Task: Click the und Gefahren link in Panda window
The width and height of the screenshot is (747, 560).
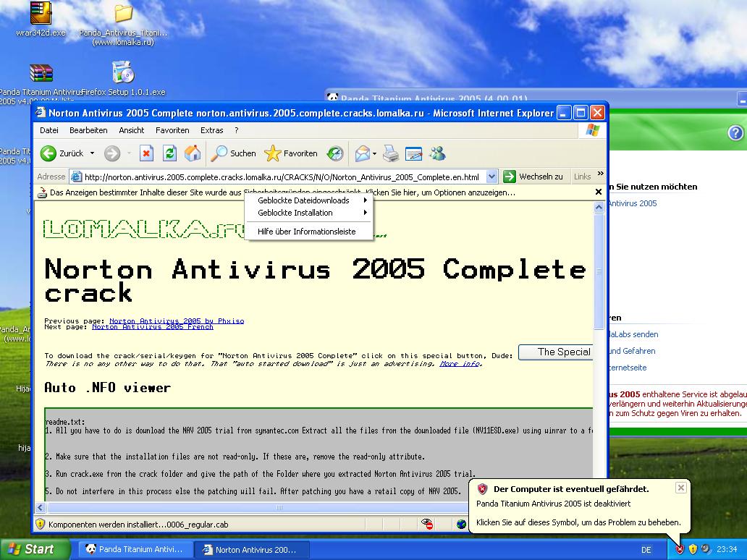Action: pos(632,351)
